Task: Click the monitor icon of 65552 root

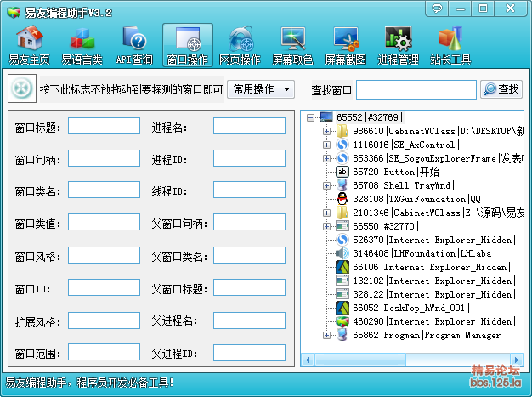Action: pyautogui.click(x=326, y=117)
